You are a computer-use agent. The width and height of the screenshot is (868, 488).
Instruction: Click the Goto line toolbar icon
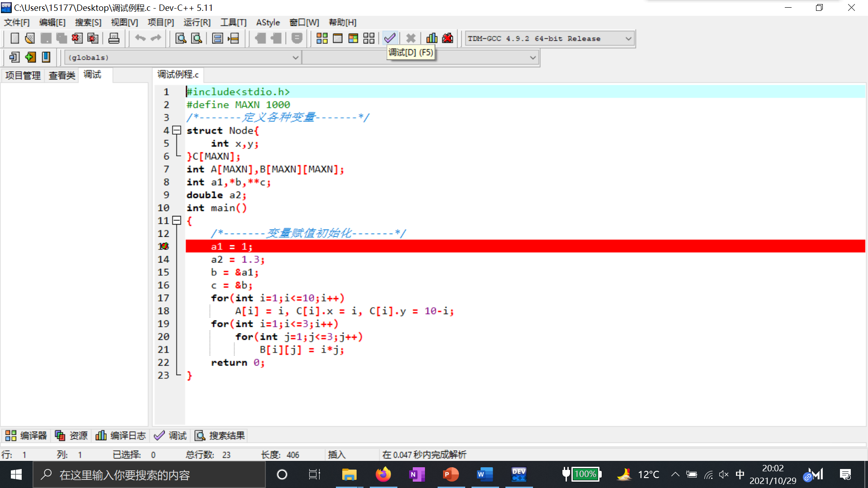pos(233,38)
